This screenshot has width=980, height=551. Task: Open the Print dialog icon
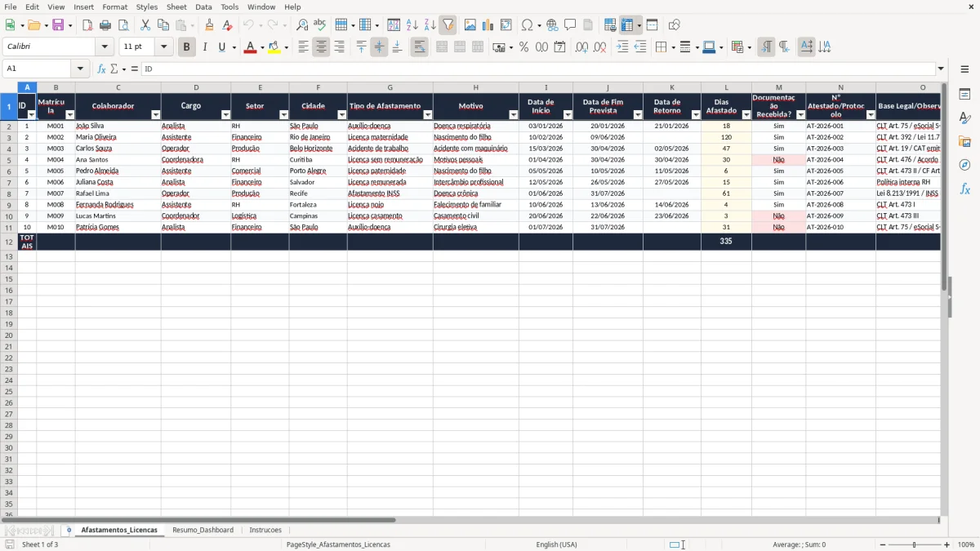tap(105, 25)
